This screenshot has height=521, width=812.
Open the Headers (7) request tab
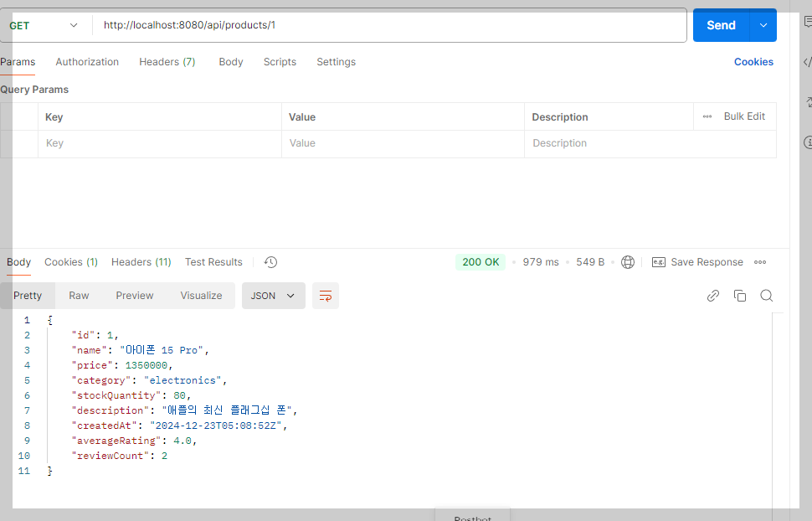[167, 62]
